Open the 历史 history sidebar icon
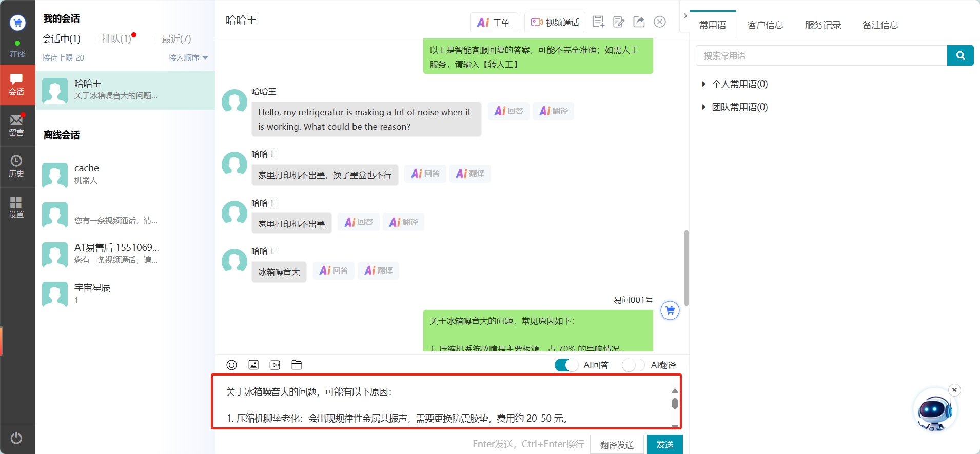The height and width of the screenshot is (454, 980). 16,167
